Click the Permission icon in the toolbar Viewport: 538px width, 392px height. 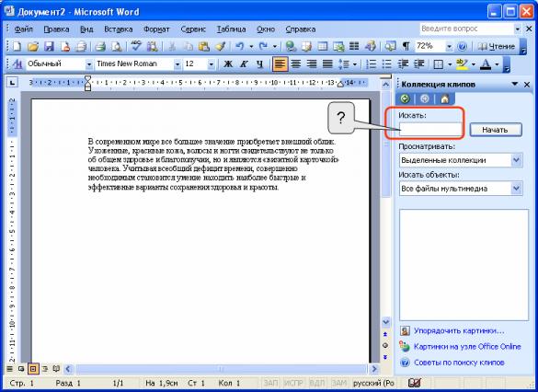pos(65,46)
